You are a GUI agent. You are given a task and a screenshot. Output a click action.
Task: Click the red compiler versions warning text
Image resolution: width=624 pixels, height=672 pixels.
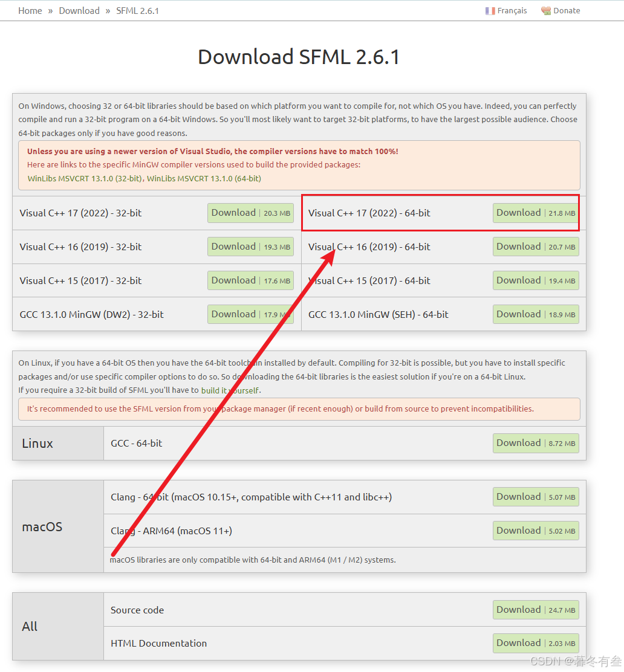pyautogui.click(x=213, y=151)
